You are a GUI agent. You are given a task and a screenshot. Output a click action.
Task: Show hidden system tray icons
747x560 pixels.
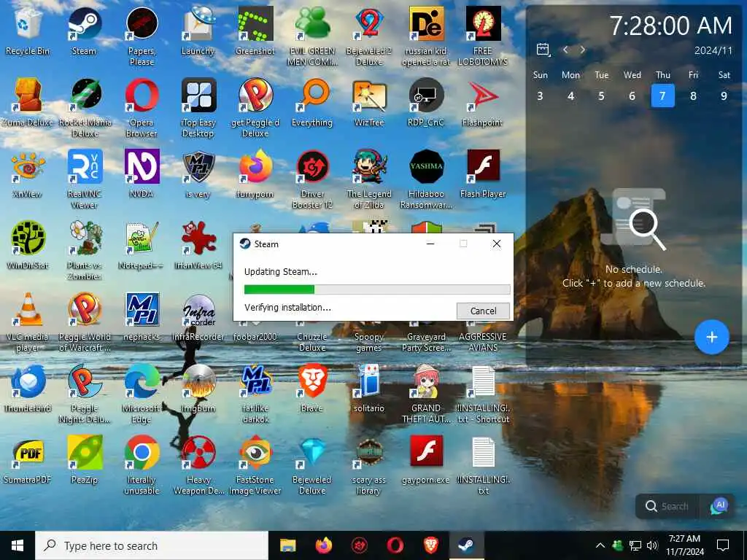pos(600,545)
